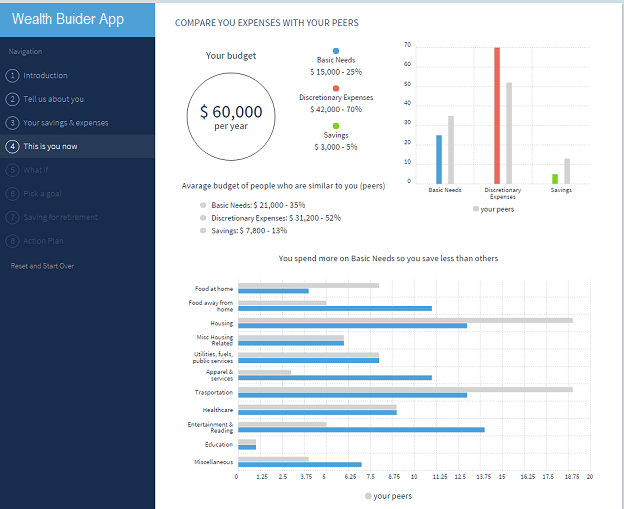Click the step 5 circle icon
The image size is (624, 509).
click(12, 170)
